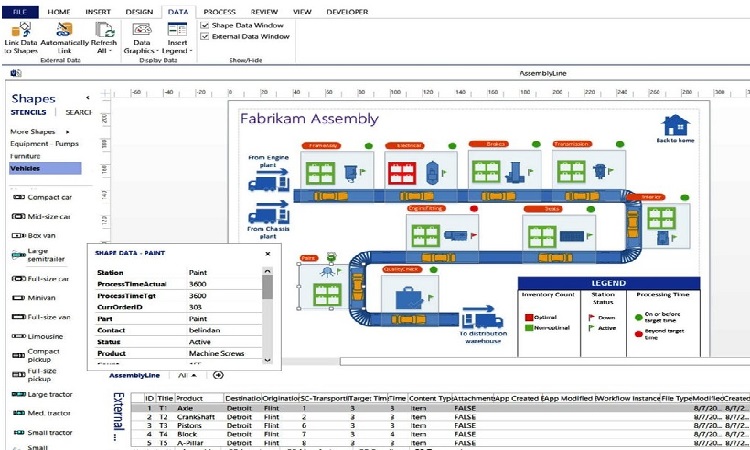Click the red status dot above EngineFitting
Image resolution: width=750 pixels, height=450 pixels.
point(474,209)
